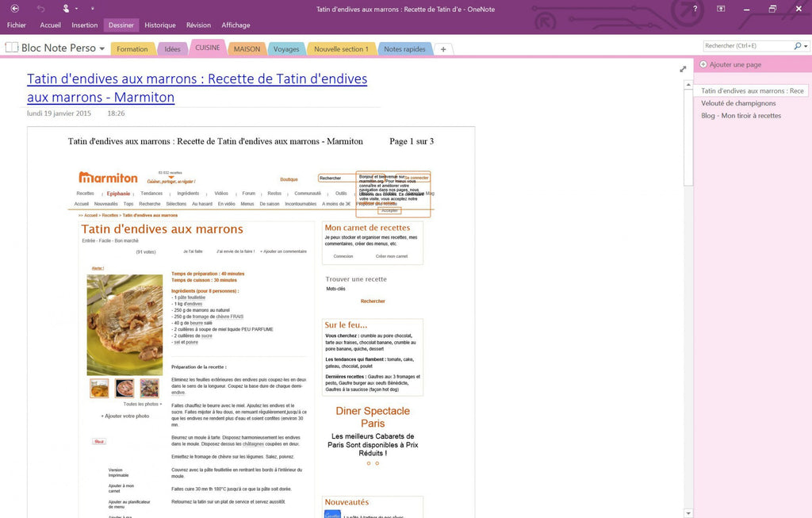The width and height of the screenshot is (812, 518).
Task: Click the page scrollbar down arrow
Action: click(x=688, y=513)
